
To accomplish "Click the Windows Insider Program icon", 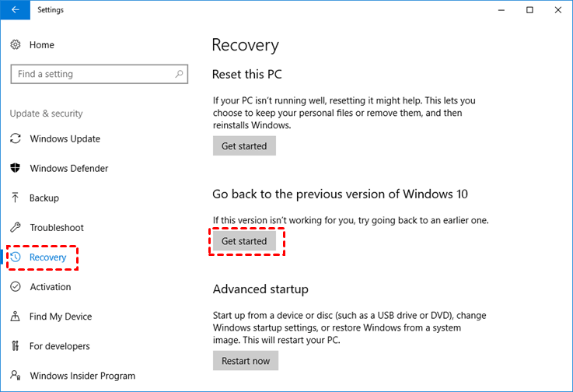I will pos(16,376).
